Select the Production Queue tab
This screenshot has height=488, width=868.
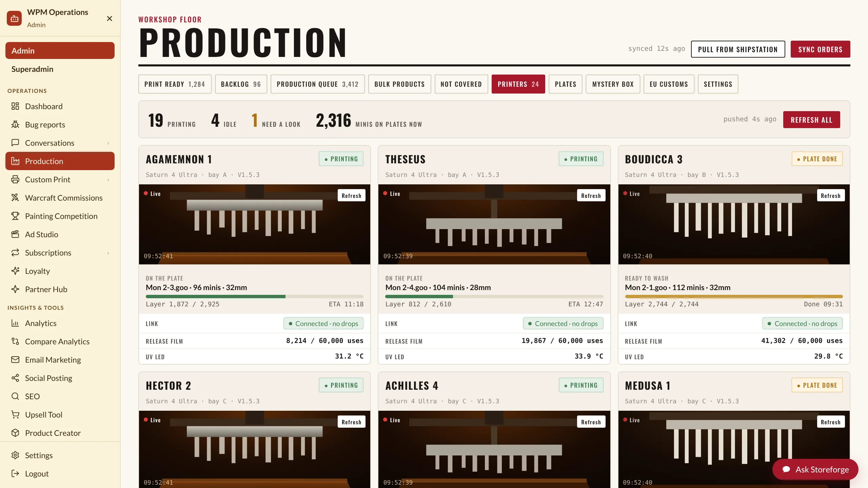[x=317, y=84]
